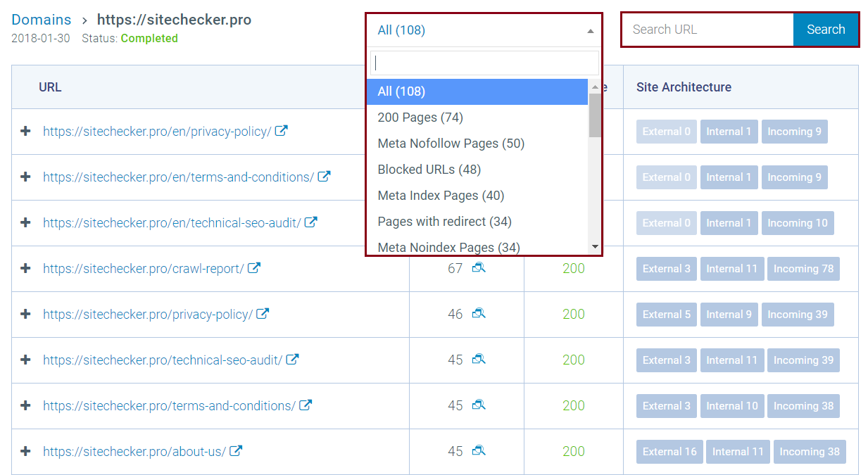868x475 pixels.
Task: Open the /crawl-report/ URL link
Action: [x=144, y=269]
